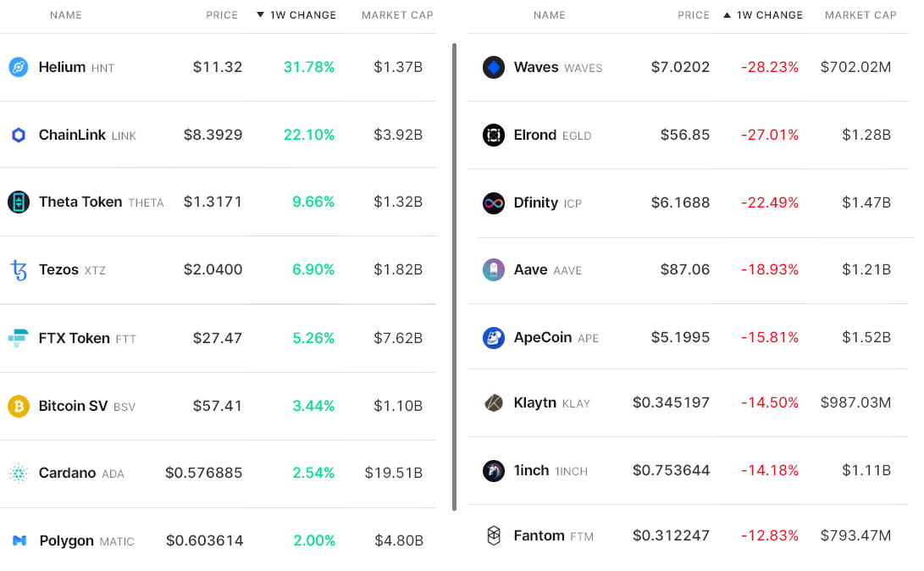Viewport: 924px width, 571px height.
Task: Select the 1inch unicorn icon
Action: coord(494,470)
